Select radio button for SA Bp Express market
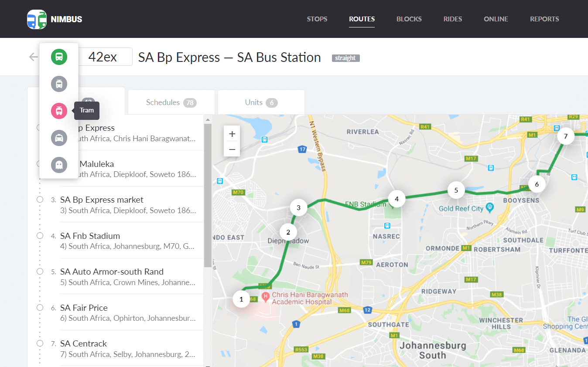The height and width of the screenshot is (367, 588). click(x=40, y=200)
